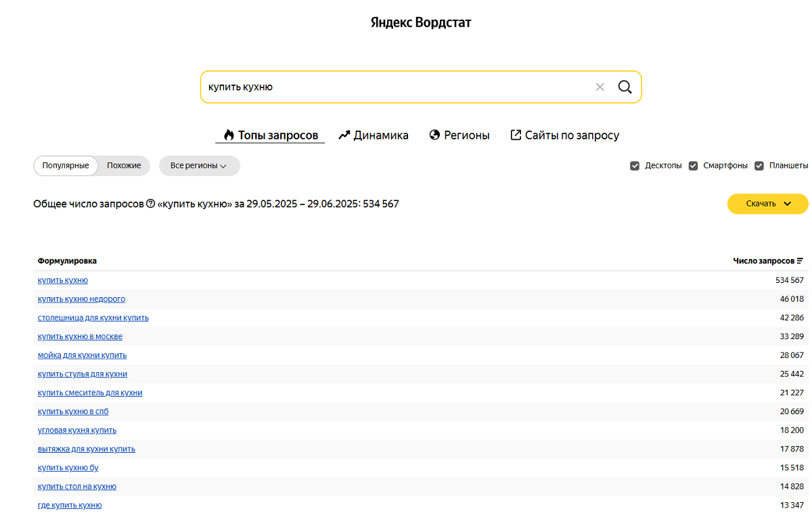Viewport: 812px width, 513px height.
Task: Uncheck the Десктопы checkbox
Action: click(x=635, y=166)
